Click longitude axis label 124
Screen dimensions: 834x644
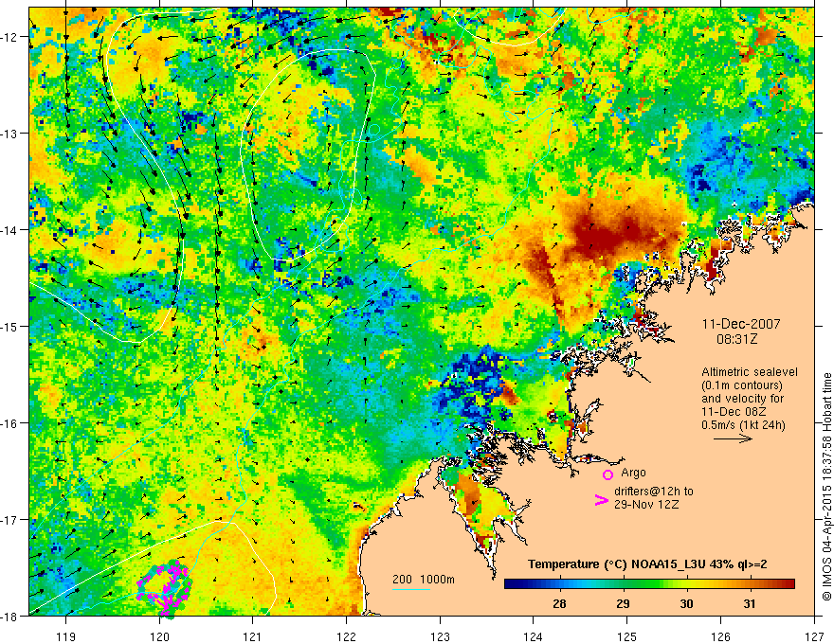(534, 636)
